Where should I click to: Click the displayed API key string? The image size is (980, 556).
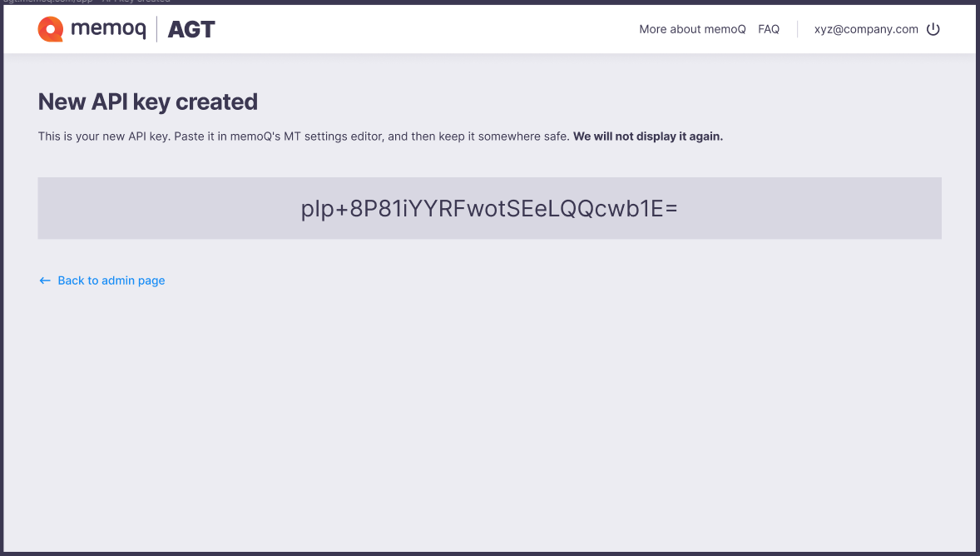pos(489,209)
